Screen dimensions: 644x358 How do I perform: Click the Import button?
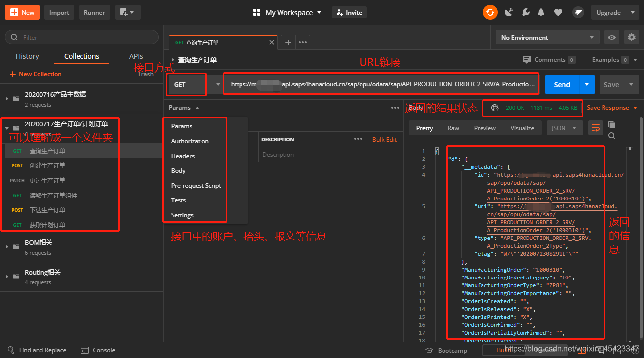(x=59, y=12)
